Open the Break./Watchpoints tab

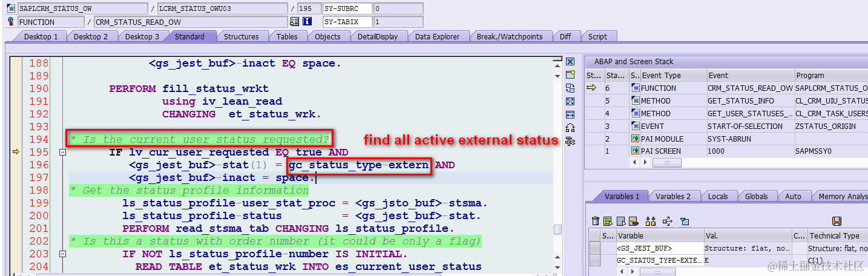510,37
